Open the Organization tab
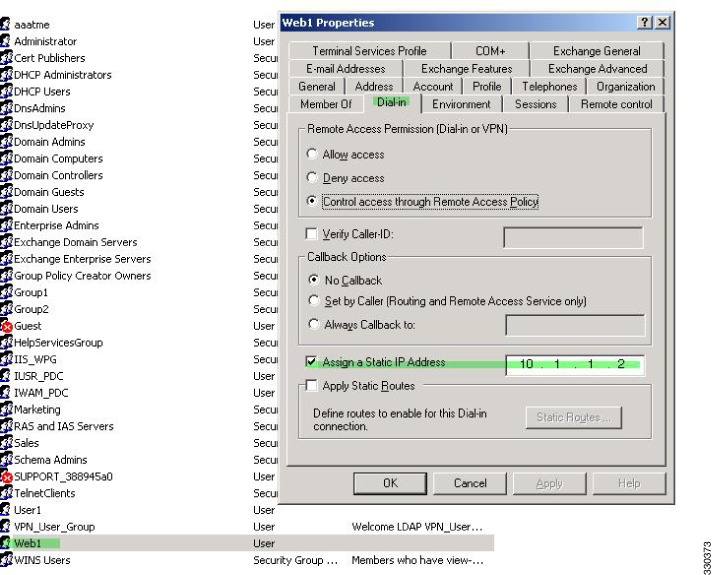714x575 pixels. 625,87
